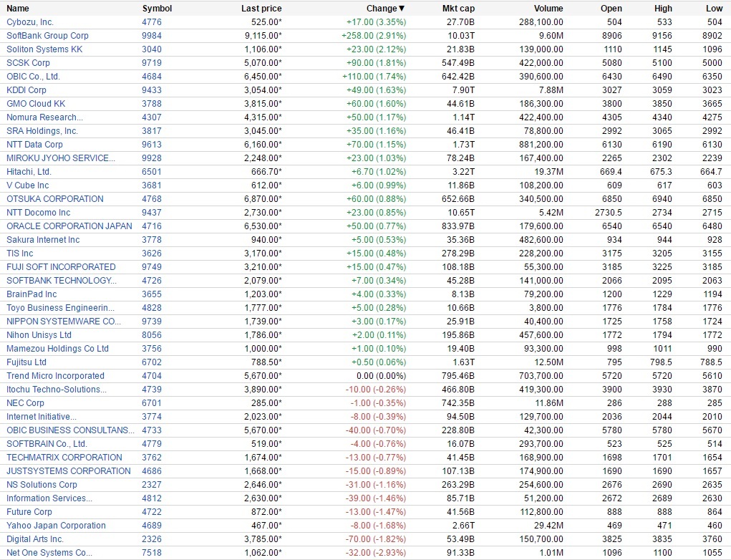This screenshot has width=731, height=560.
Task: Open Hitachi, Ltd. link
Action: tap(29, 172)
